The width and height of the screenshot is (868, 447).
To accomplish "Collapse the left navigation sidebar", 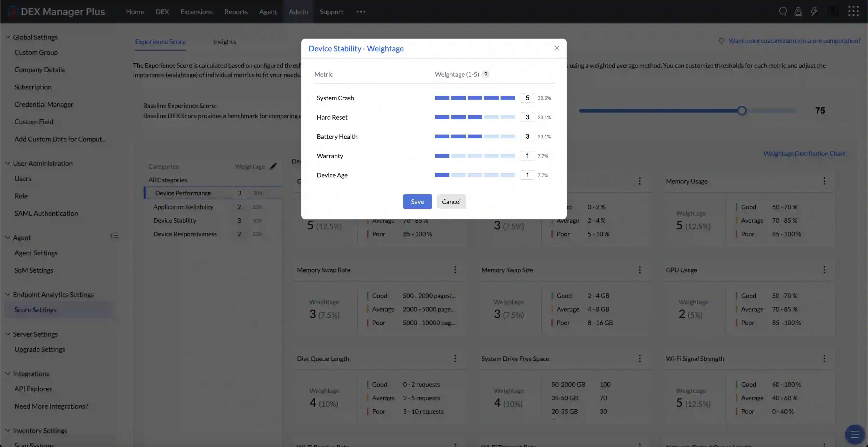I will click(x=114, y=235).
